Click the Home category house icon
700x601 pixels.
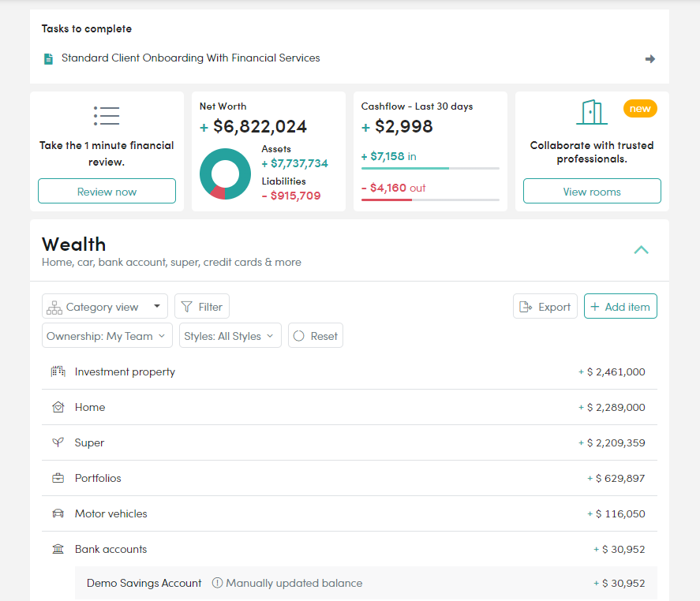point(58,407)
